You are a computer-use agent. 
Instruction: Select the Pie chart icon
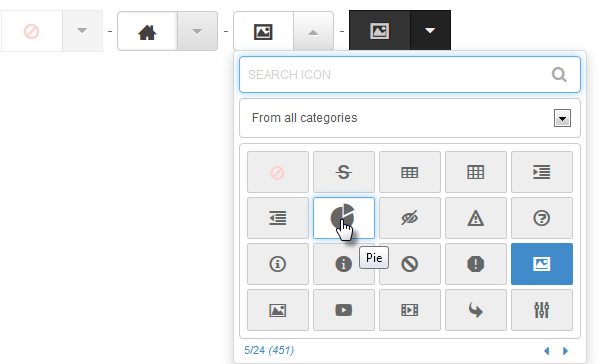pos(344,218)
